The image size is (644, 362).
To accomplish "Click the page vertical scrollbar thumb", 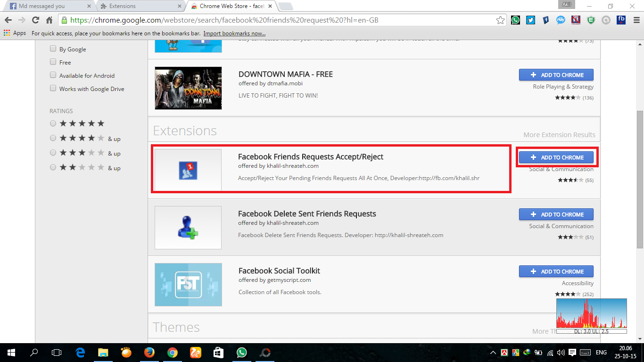I will pos(640,179).
